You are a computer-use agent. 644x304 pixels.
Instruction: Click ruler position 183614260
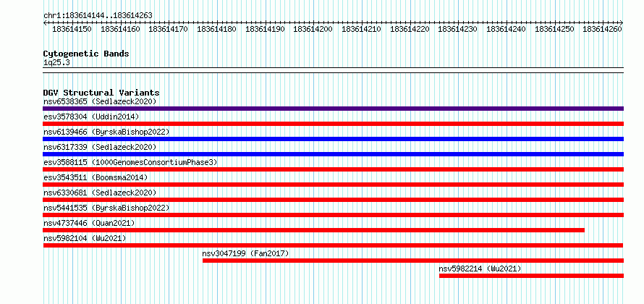point(603,29)
